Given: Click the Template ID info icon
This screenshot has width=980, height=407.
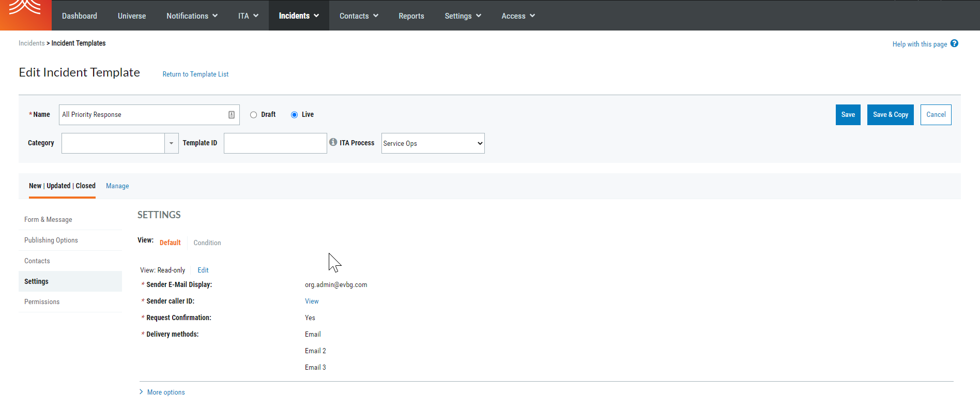Looking at the screenshot, I should [333, 142].
